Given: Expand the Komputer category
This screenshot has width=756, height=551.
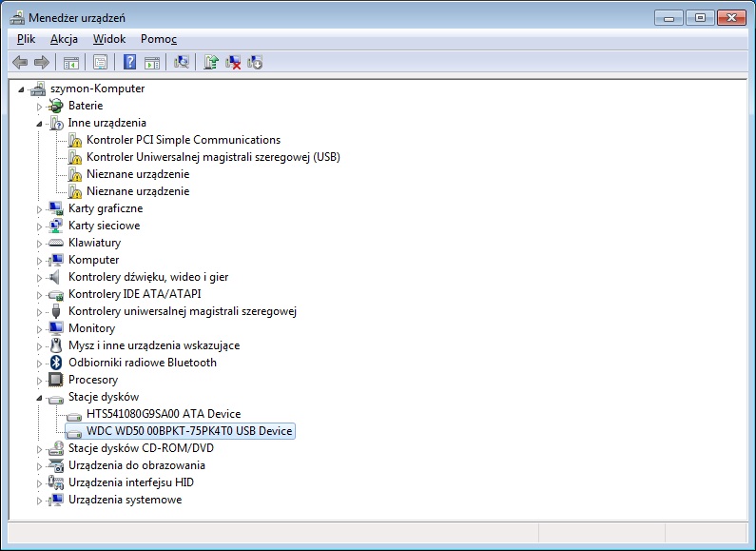Looking at the screenshot, I should coord(40,261).
